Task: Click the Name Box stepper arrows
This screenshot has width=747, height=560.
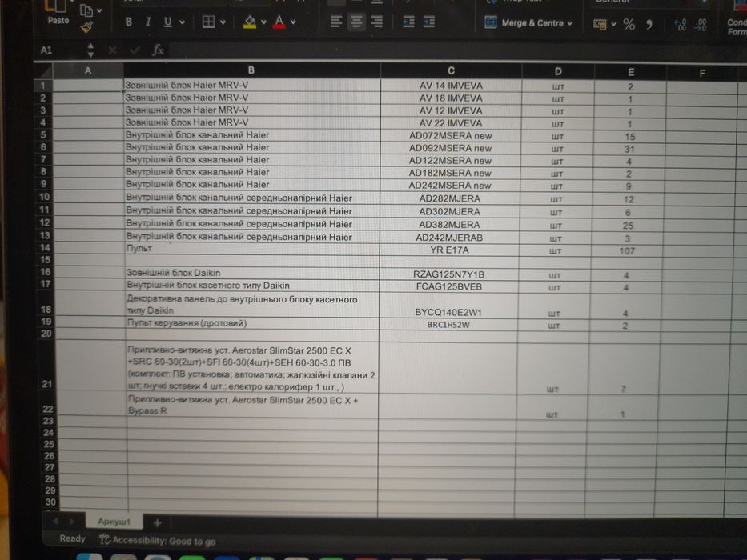Action: pyautogui.click(x=90, y=50)
